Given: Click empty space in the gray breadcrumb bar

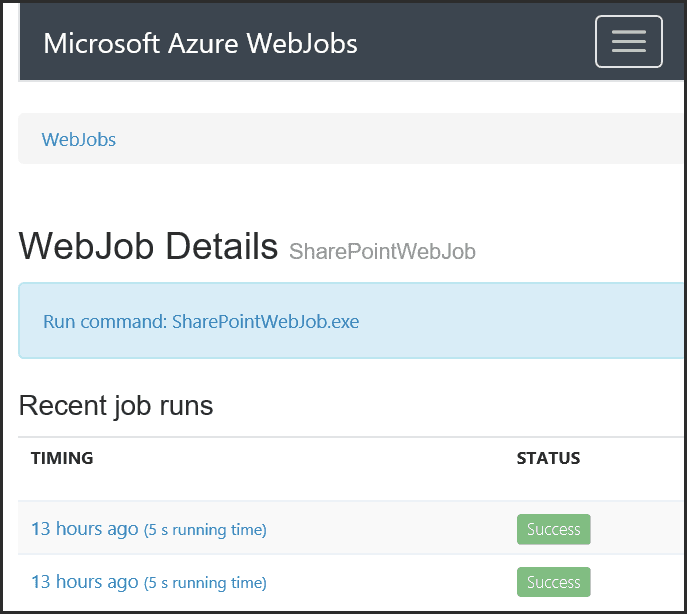Looking at the screenshot, I should tap(394, 138).
